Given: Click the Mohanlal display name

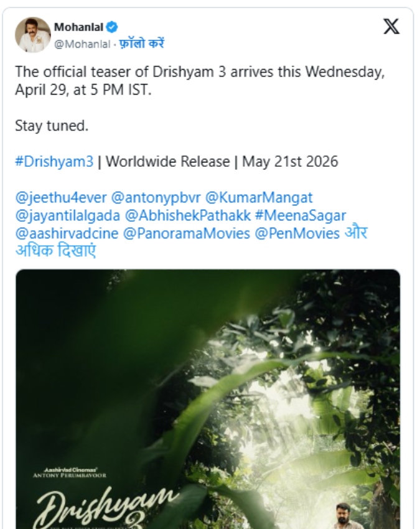Looking at the screenshot, I should (79, 27).
